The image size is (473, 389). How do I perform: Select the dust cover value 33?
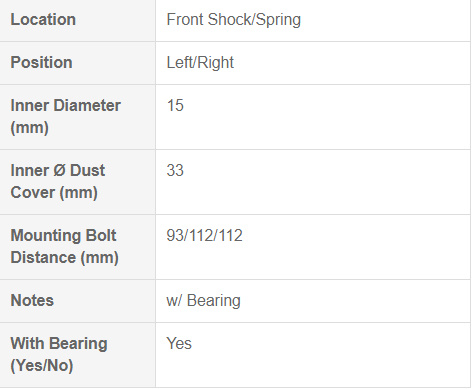click(175, 170)
